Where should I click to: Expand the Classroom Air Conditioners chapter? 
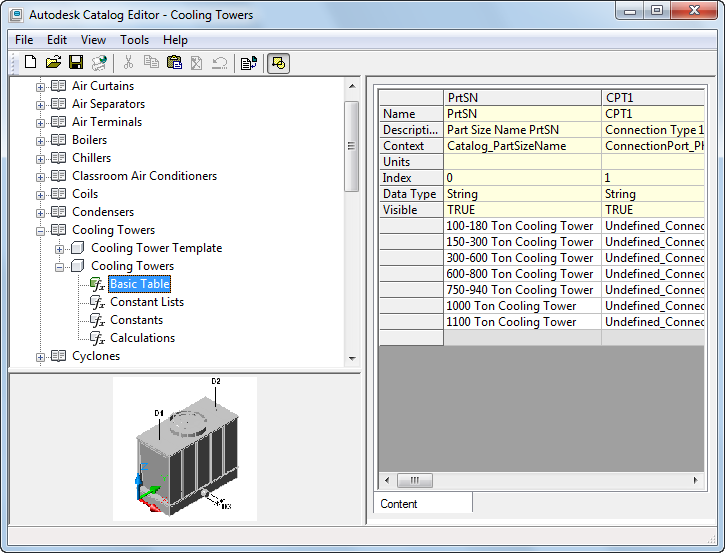coord(40,177)
